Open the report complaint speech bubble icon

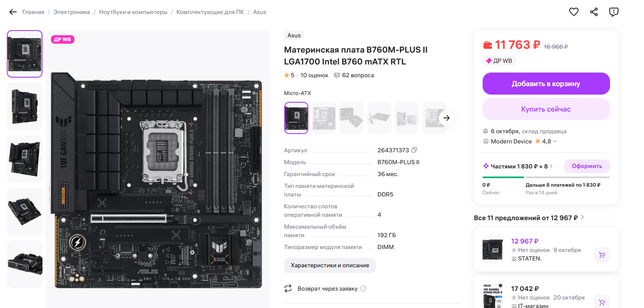(613, 12)
